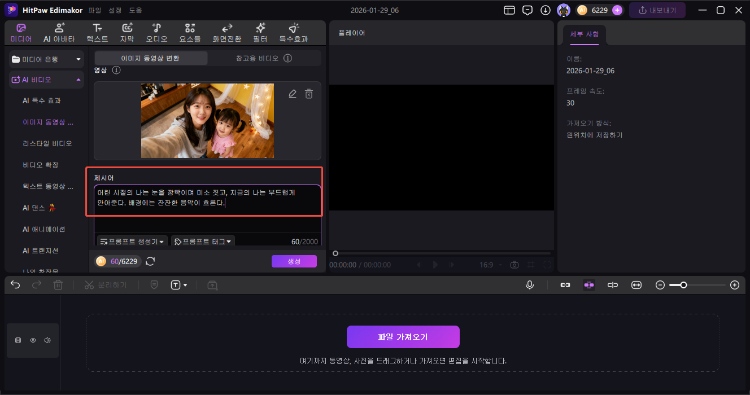Viewport: 750px width, 395px height.
Task: Open the 프롬프트 생성기 dropdown
Action: pyautogui.click(x=132, y=241)
